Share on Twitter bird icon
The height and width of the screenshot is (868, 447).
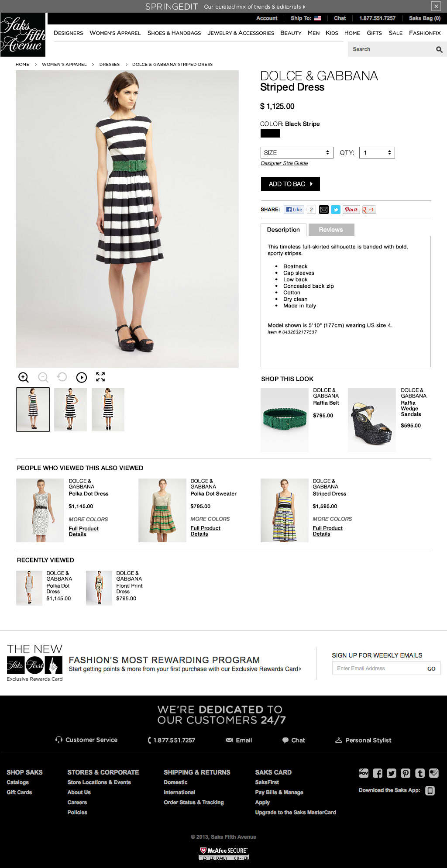point(336,210)
